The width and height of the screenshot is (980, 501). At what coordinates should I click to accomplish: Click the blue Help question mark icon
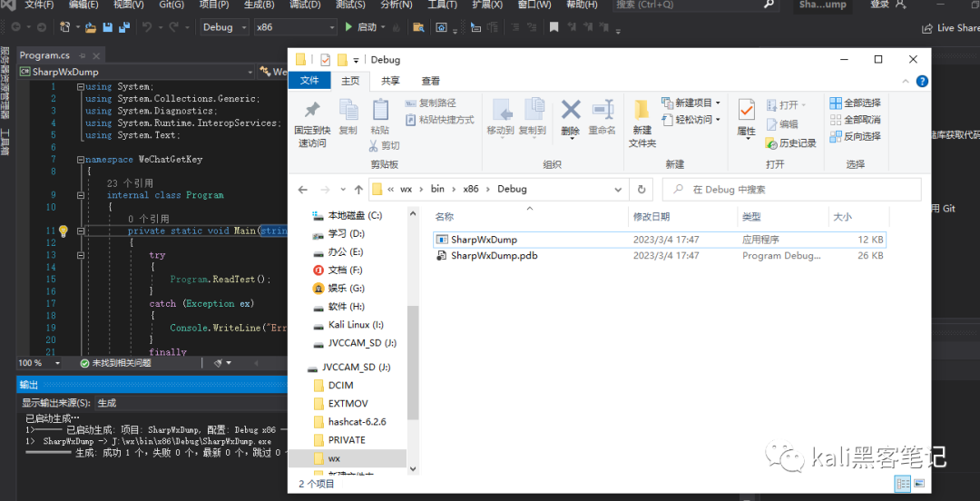point(922,82)
